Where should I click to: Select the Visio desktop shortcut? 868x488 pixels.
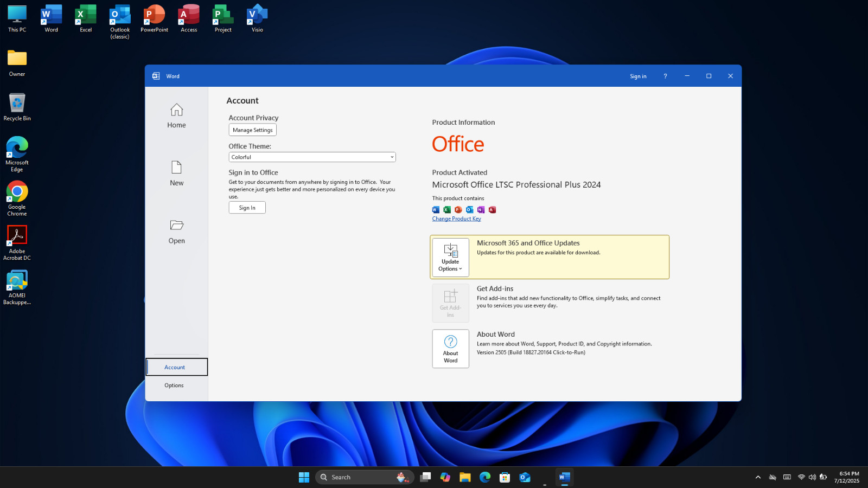tap(257, 19)
